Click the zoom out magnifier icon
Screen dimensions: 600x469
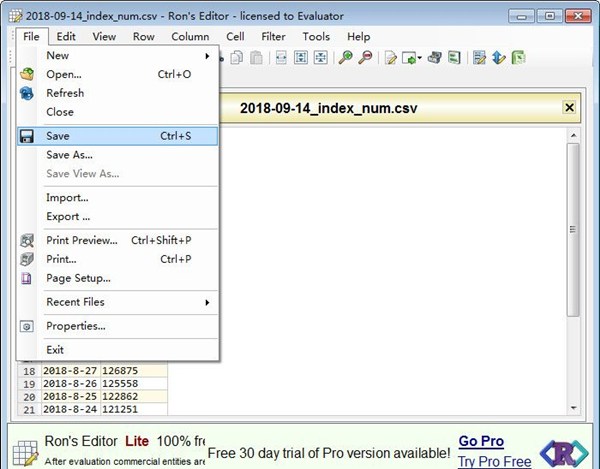[x=366, y=58]
